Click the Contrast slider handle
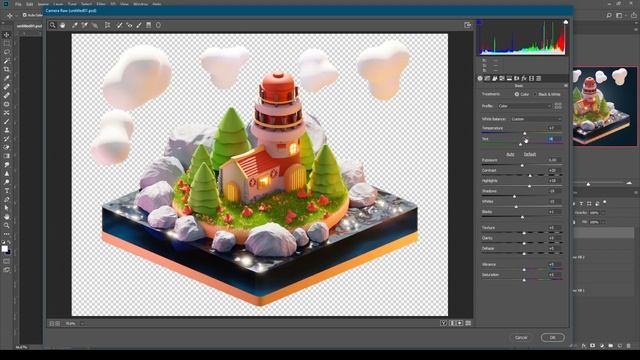 [530, 176]
